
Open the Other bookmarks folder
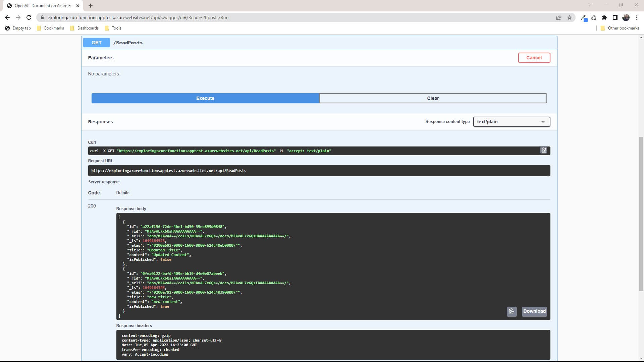click(620, 28)
